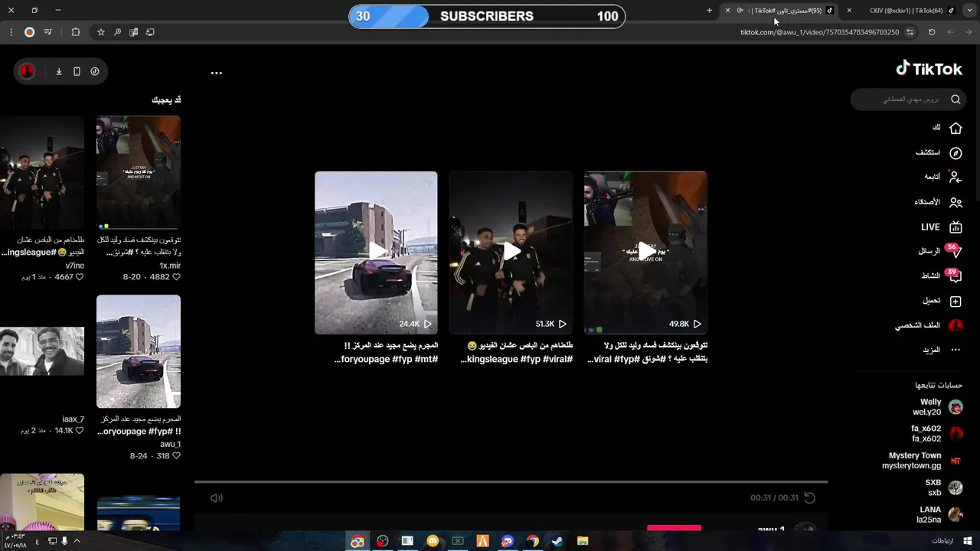
Task: Click the address bar URL
Action: (819, 32)
